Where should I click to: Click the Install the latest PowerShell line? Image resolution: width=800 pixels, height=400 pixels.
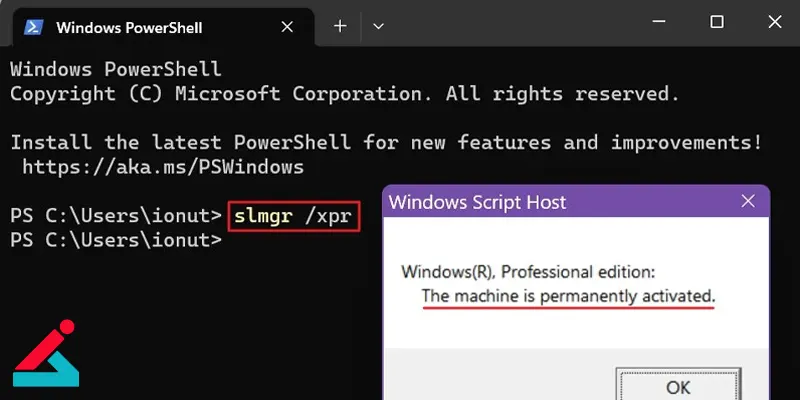coord(386,142)
